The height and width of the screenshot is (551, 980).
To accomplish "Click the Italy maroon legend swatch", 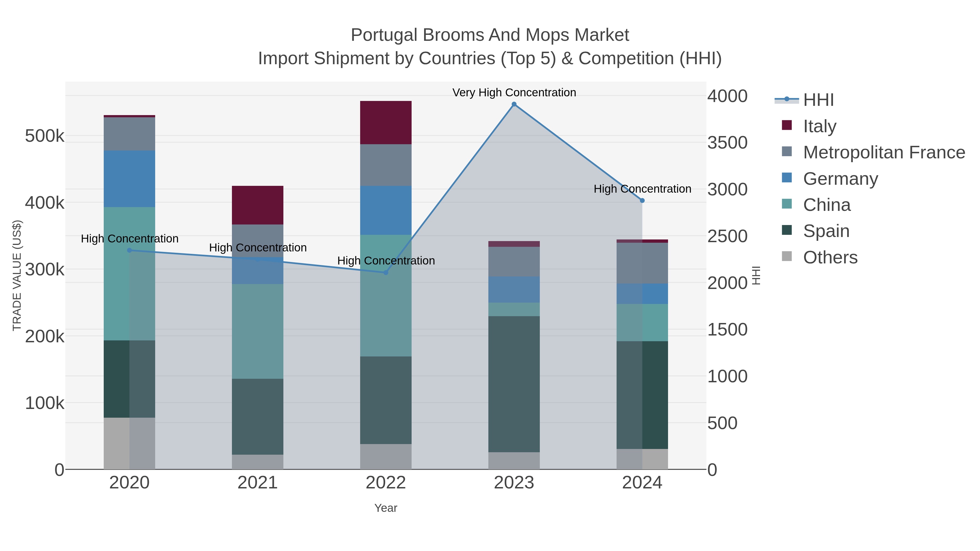I will [x=787, y=125].
